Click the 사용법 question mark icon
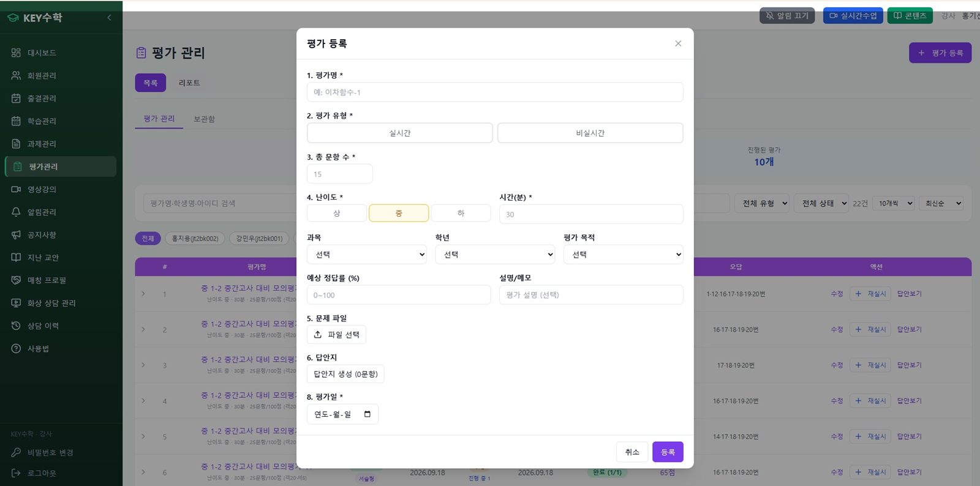Image resolution: width=980 pixels, height=486 pixels. (16, 348)
